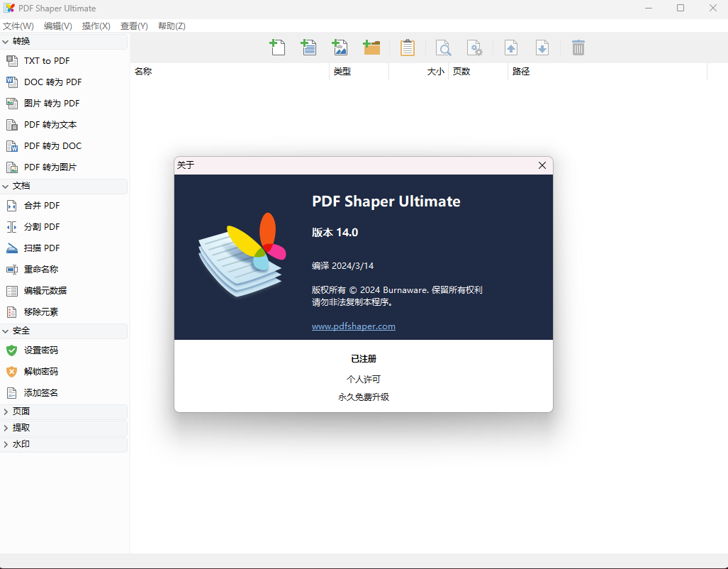Sort by the 页数 column header
The image size is (728, 569).
(x=478, y=72)
